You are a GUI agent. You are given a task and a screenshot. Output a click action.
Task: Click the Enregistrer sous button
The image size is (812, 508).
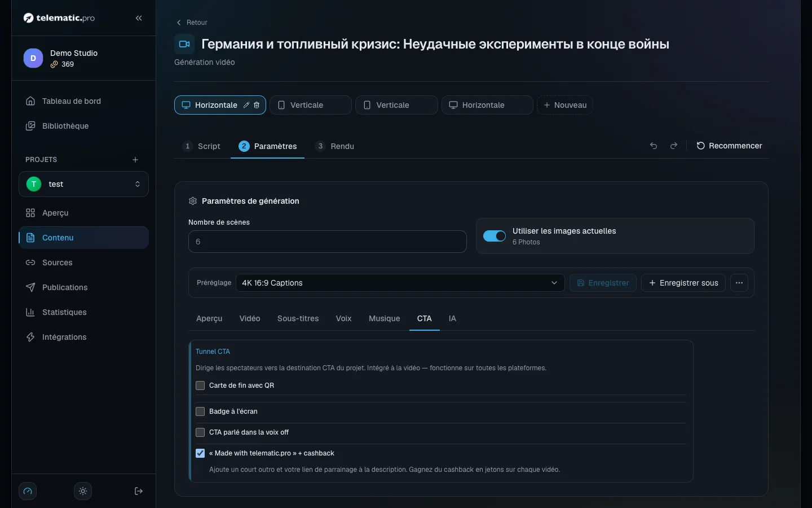point(683,283)
